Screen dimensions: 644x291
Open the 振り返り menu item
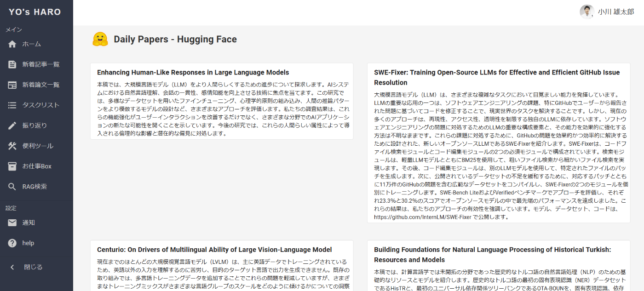pyautogui.click(x=34, y=126)
